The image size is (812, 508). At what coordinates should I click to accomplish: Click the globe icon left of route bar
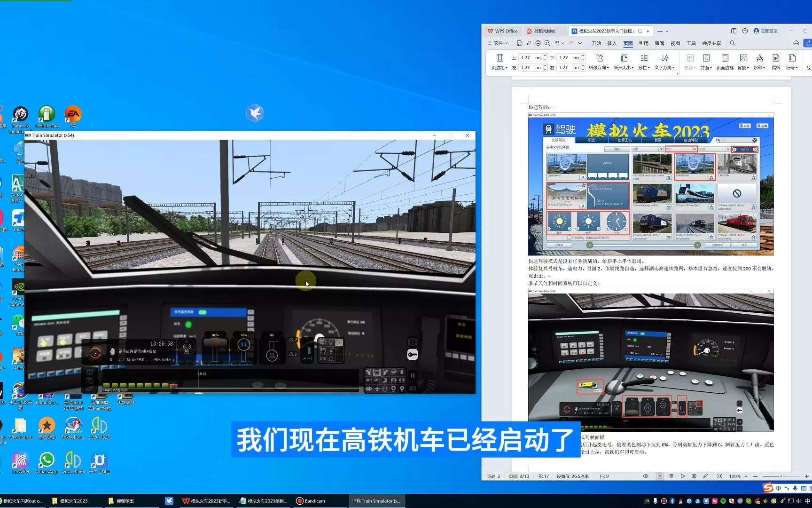point(89,372)
